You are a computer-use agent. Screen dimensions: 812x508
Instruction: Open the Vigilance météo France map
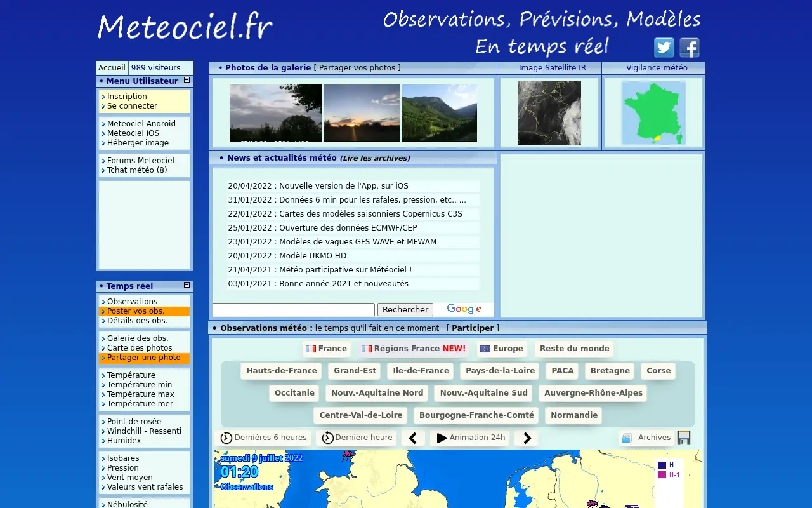click(x=653, y=113)
